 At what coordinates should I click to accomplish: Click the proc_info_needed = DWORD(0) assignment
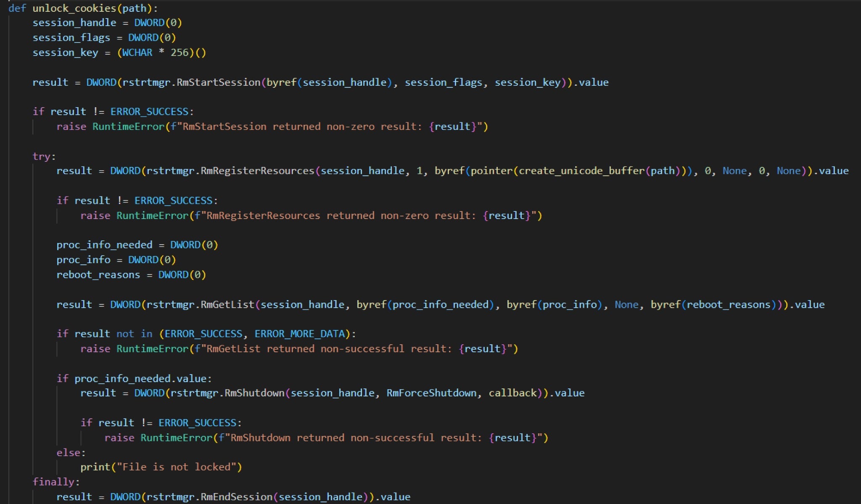(x=137, y=245)
